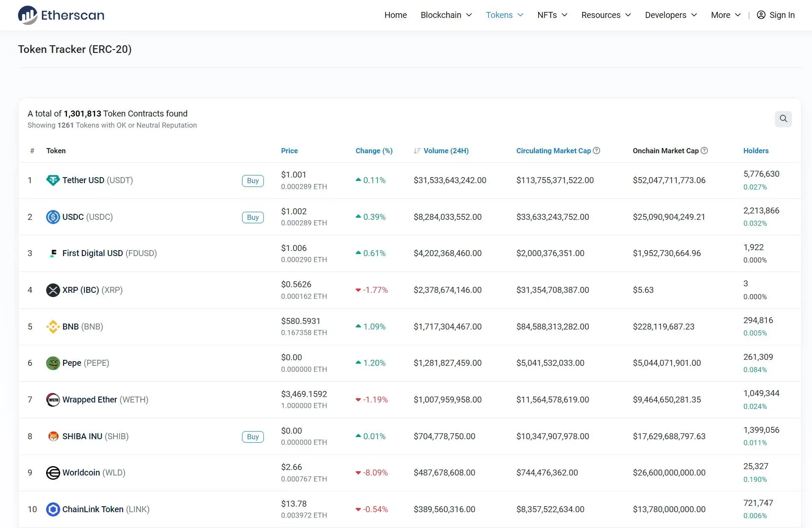This screenshot has width=812, height=528.
Task: Open the BNB token page
Action: 83,327
